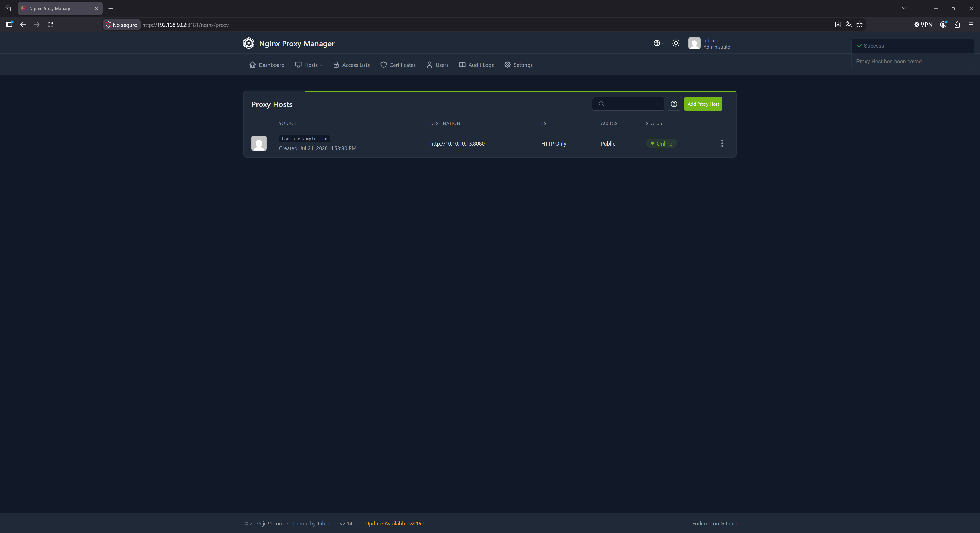This screenshot has width=980, height=533.
Task: Click the Online status badge
Action: point(661,143)
